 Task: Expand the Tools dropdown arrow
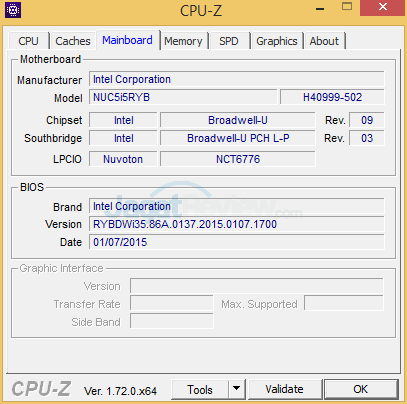tap(237, 389)
